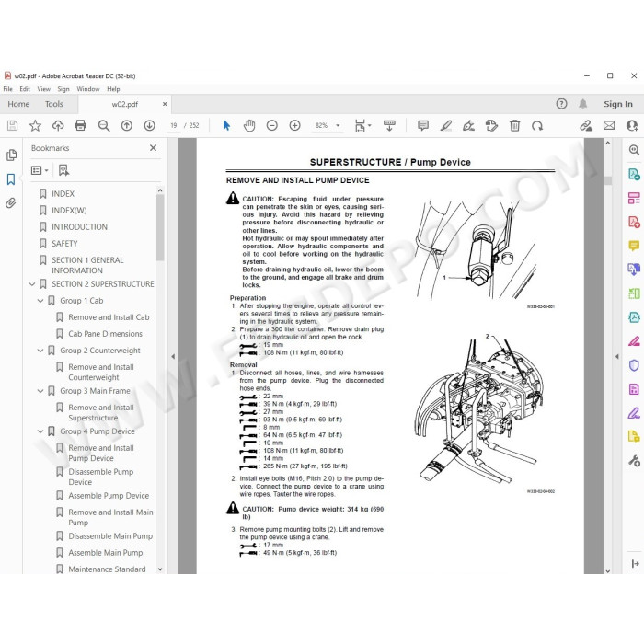Click the document vertical scrollbar thumb
The height and width of the screenshot is (644, 644).
pyautogui.click(x=608, y=180)
